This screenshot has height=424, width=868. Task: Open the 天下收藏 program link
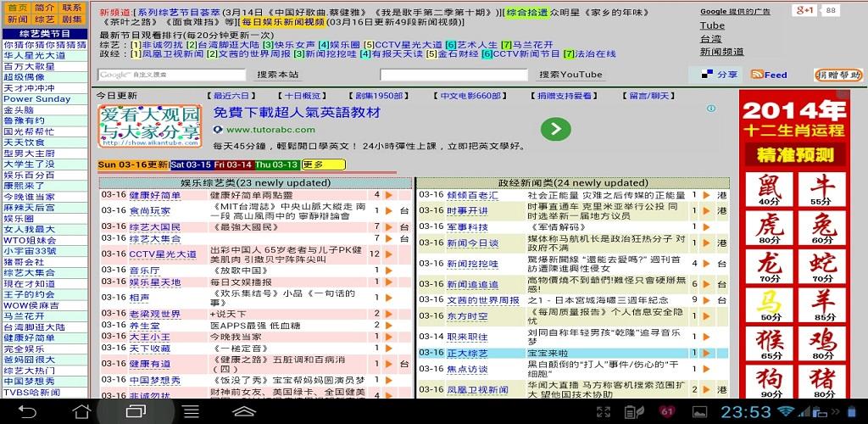pos(149,349)
